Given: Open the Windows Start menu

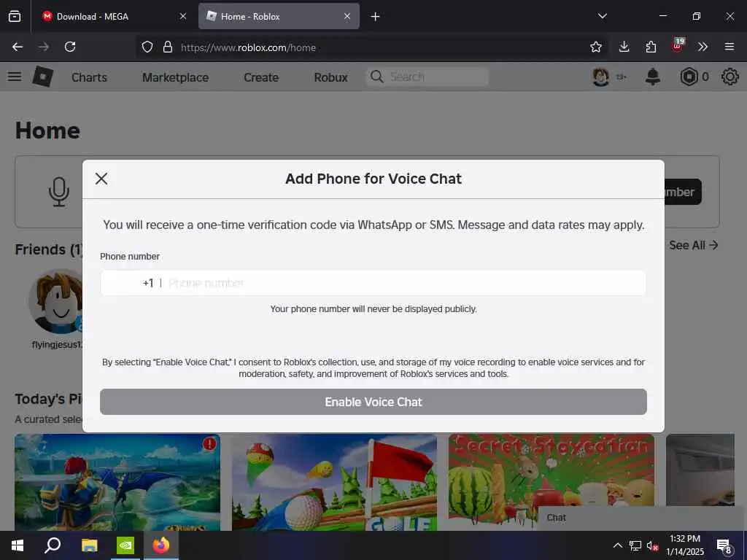Looking at the screenshot, I should click(x=18, y=545).
